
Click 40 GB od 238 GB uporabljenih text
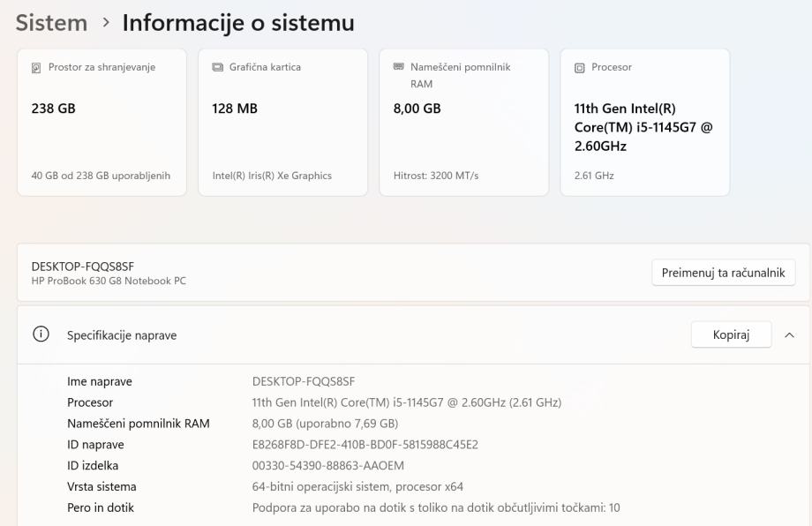[x=101, y=176]
